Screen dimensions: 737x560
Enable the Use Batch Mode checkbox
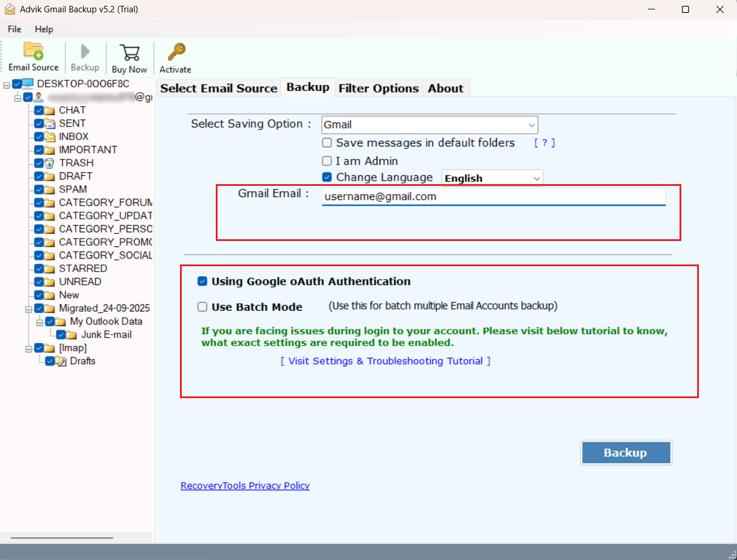[202, 307]
